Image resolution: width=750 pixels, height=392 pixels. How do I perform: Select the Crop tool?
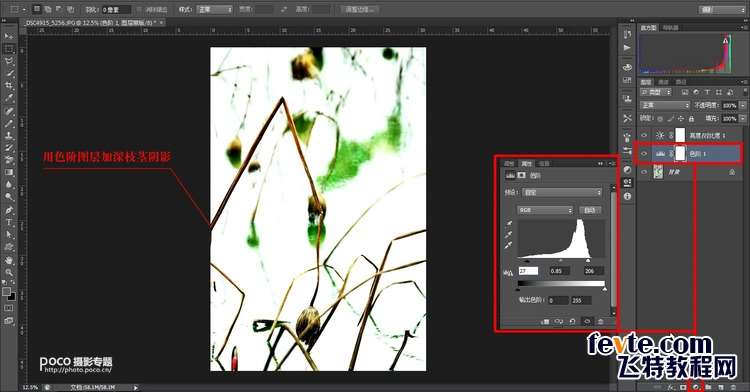tap(9, 86)
